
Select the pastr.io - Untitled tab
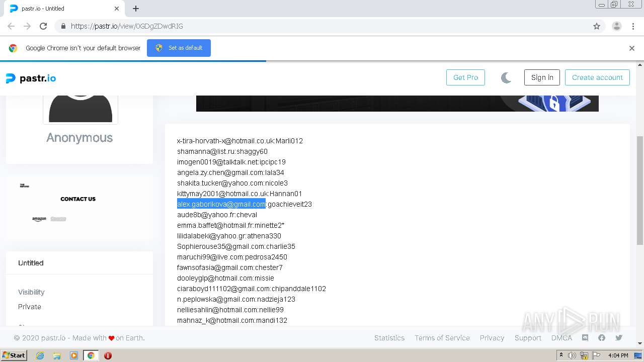[64, 9]
